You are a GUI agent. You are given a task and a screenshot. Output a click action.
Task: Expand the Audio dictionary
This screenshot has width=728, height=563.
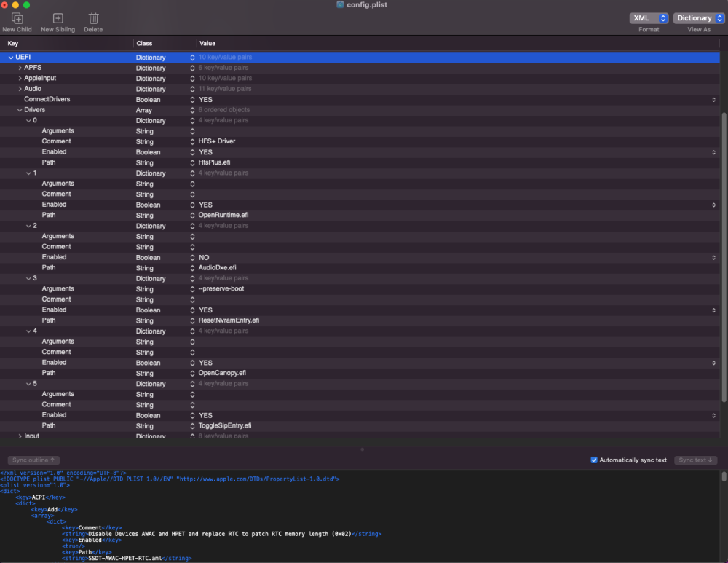click(20, 89)
